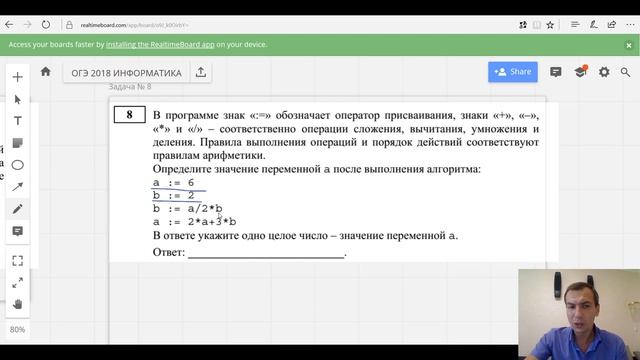Select the comment tool in left toolbar
The width and height of the screenshot is (640, 360).
click(x=18, y=231)
